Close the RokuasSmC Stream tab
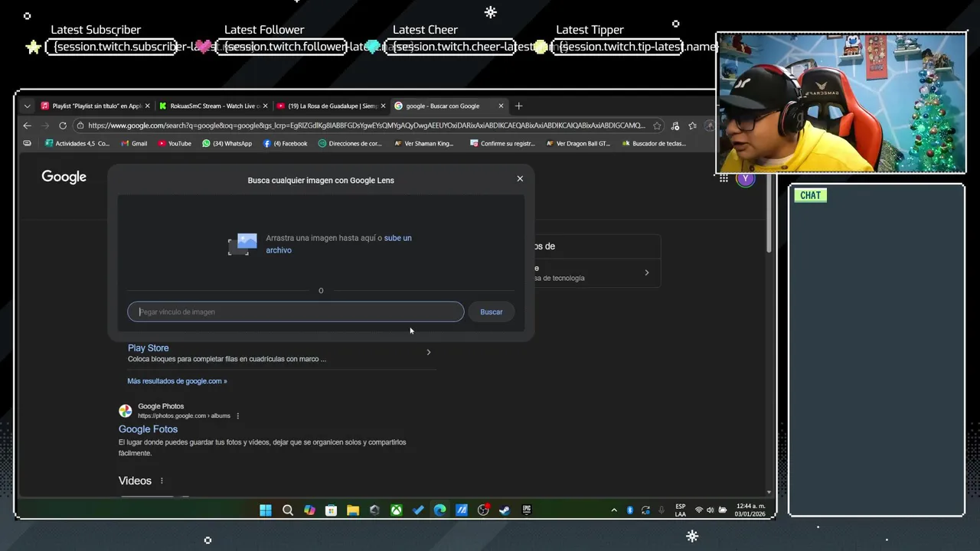 point(266,106)
